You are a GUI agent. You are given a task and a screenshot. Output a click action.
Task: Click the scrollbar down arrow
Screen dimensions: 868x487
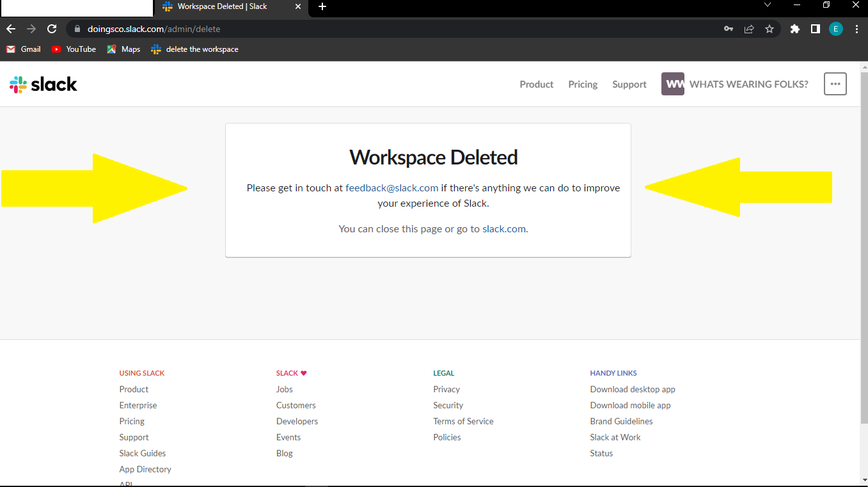(864, 481)
